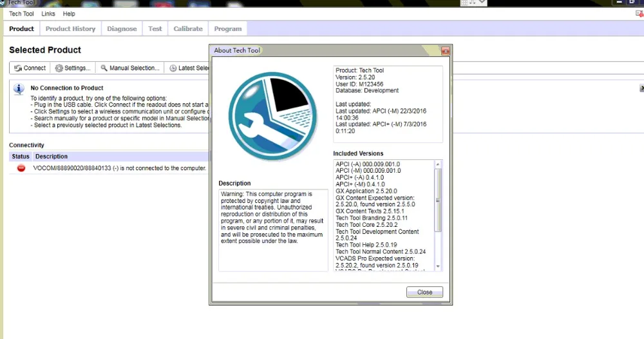
Task: Click the Close button in About dialog
Action: (424, 292)
